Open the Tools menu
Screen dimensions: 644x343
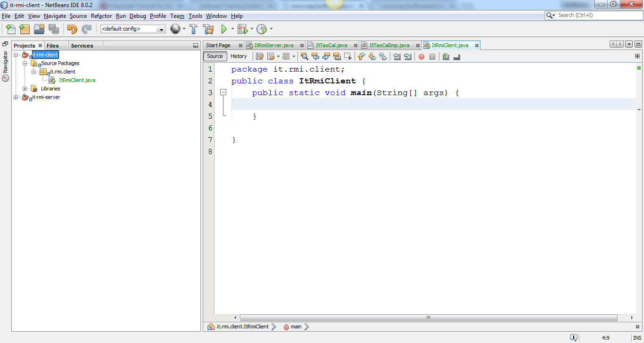pos(195,16)
